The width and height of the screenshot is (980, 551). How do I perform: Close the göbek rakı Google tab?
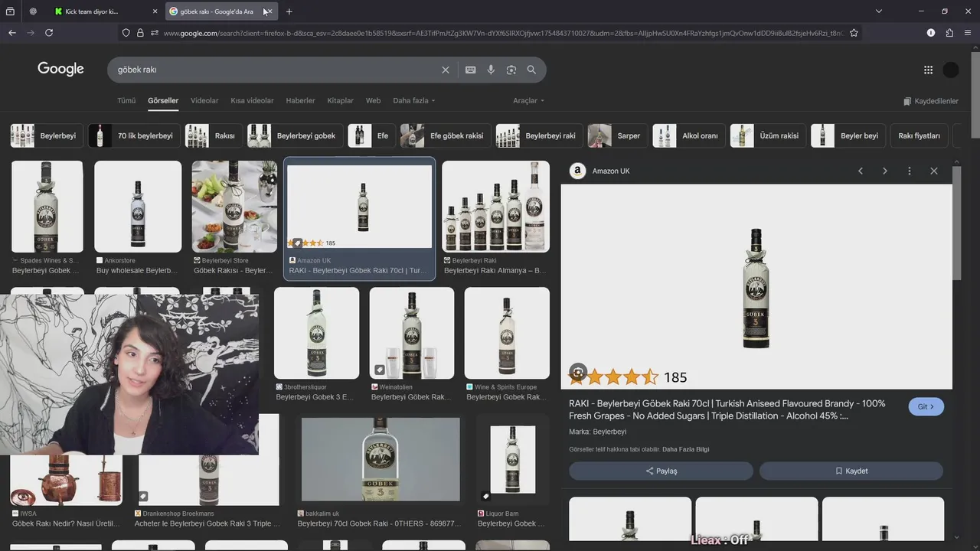click(x=269, y=11)
